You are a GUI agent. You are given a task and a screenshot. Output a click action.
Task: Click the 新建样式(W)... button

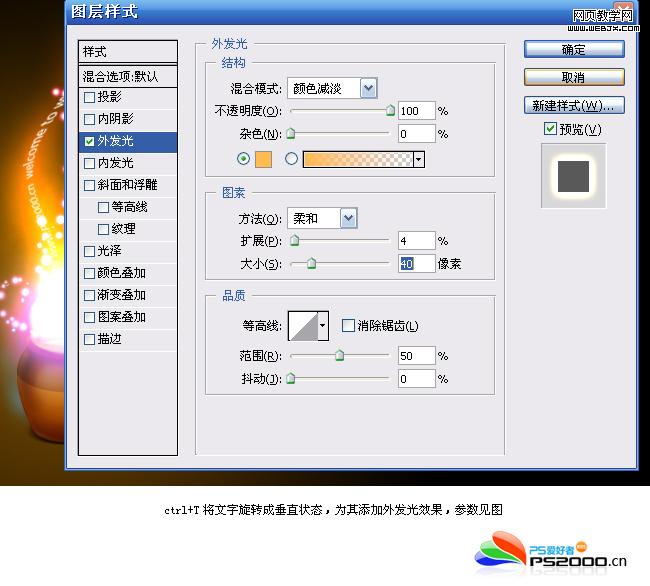pos(574,105)
